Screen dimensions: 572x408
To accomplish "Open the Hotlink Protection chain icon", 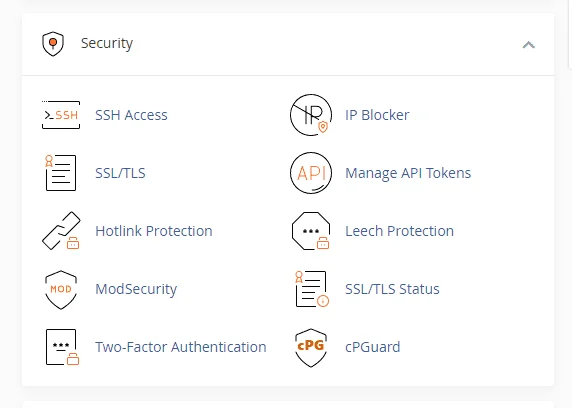I will [x=61, y=231].
